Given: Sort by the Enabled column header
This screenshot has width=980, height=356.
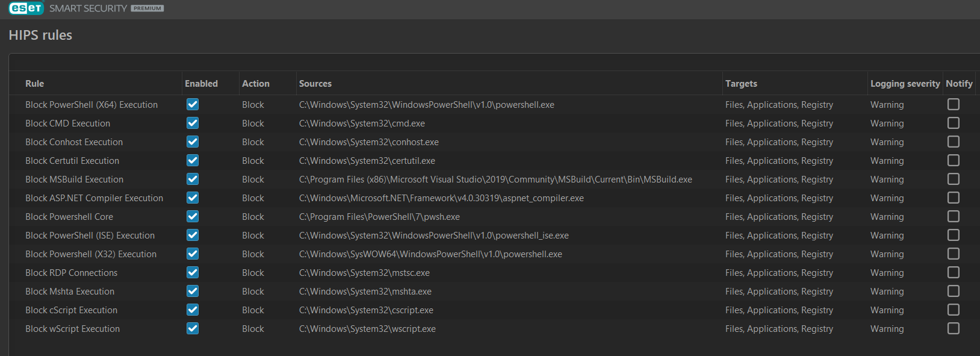Looking at the screenshot, I should (201, 84).
